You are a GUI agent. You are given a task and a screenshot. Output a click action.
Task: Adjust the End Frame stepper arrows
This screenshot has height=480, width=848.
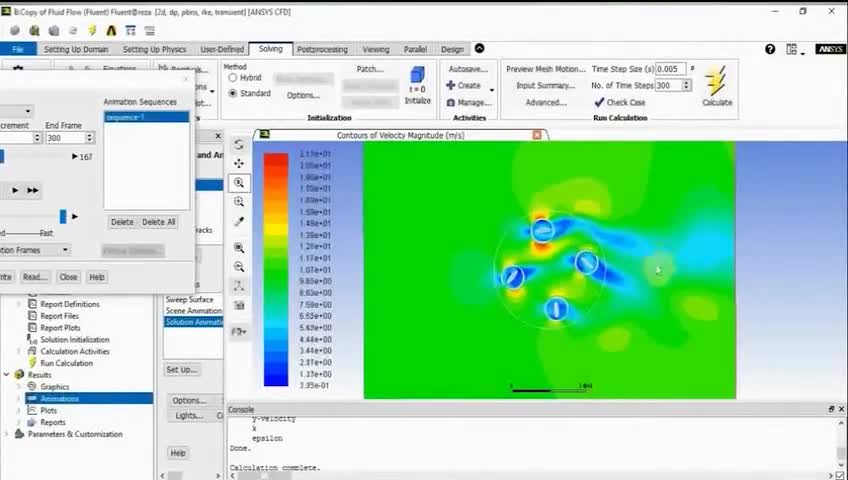90,138
